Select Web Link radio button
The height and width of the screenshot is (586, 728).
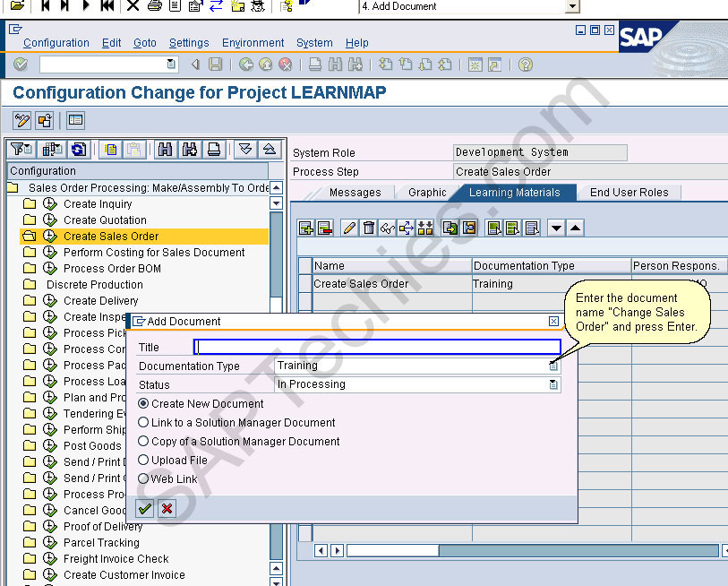[x=143, y=478]
